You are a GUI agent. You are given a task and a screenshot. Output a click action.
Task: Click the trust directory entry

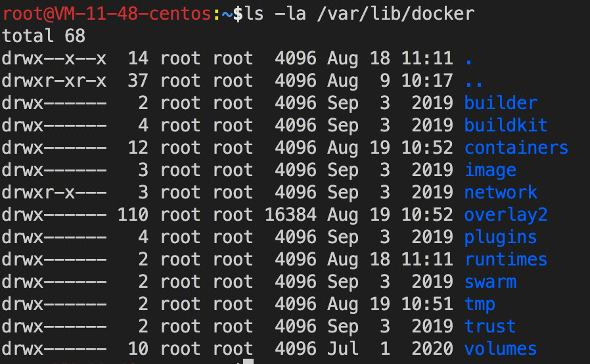point(490,327)
